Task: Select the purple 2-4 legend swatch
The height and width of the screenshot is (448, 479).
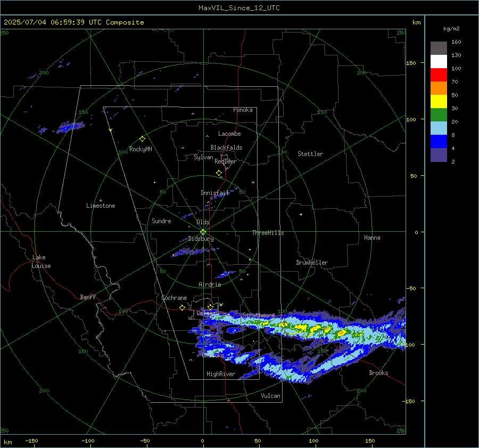Action: click(439, 154)
